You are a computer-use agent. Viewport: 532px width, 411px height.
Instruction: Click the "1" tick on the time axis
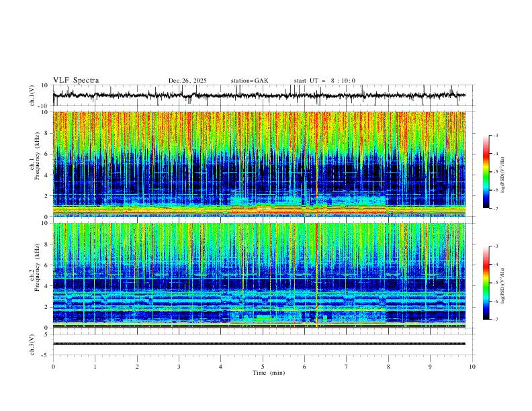tap(95, 367)
